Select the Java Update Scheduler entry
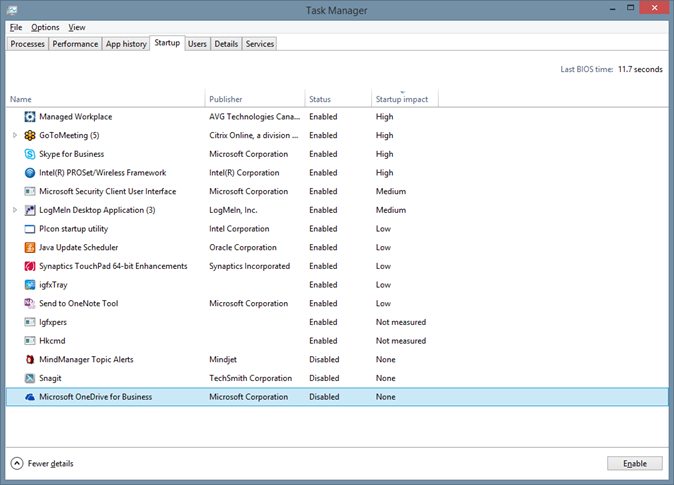674x485 pixels. (78, 248)
